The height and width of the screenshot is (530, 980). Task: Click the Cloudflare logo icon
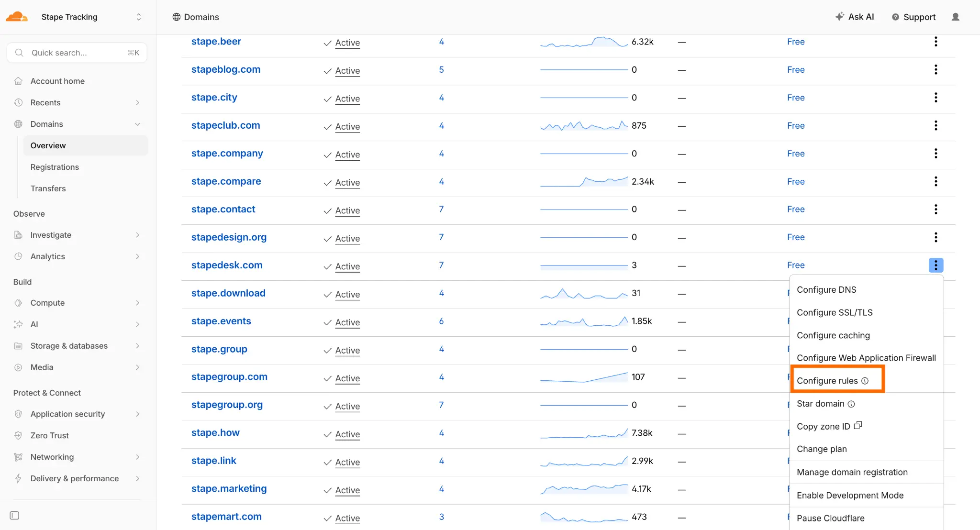(17, 17)
